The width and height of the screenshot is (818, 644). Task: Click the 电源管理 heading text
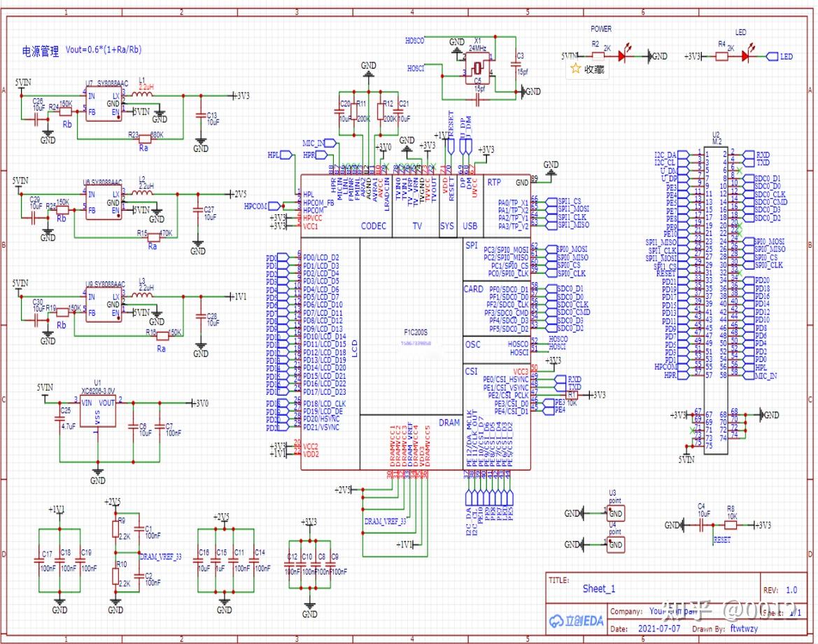click(x=40, y=50)
